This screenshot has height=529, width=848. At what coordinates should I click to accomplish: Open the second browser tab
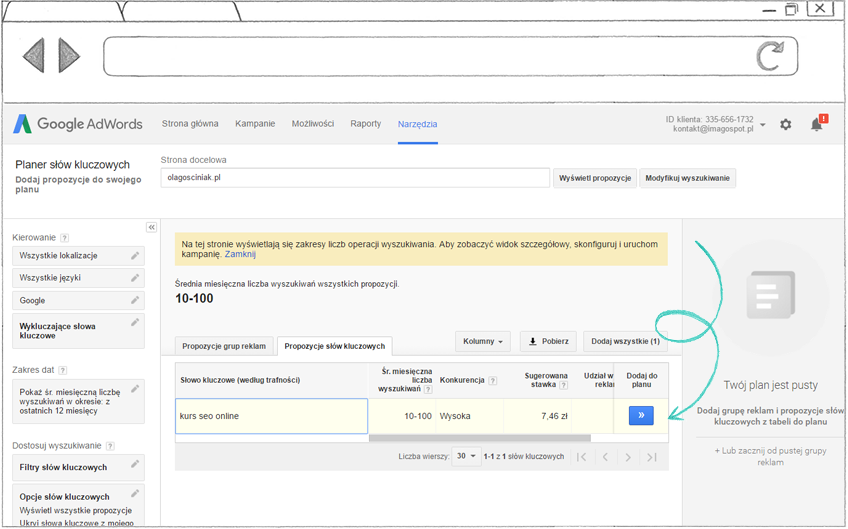[x=180, y=11]
